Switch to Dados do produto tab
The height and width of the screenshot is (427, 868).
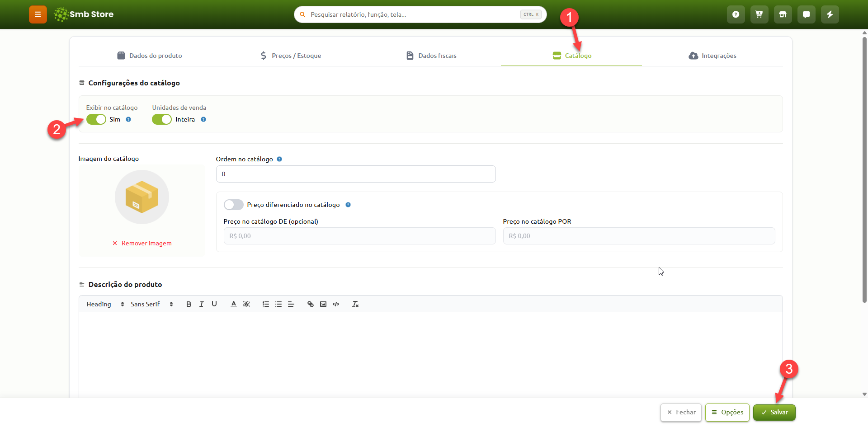(x=149, y=56)
